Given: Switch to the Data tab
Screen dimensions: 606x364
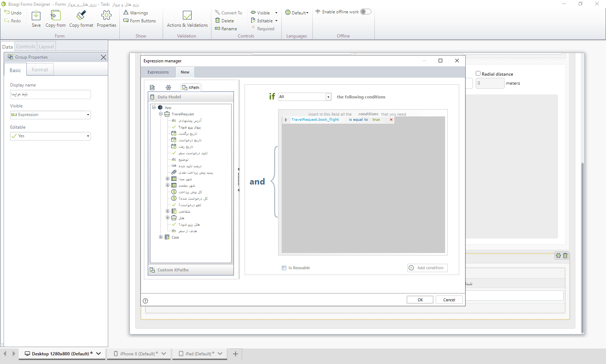Looking at the screenshot, I should tap(8, 47).
